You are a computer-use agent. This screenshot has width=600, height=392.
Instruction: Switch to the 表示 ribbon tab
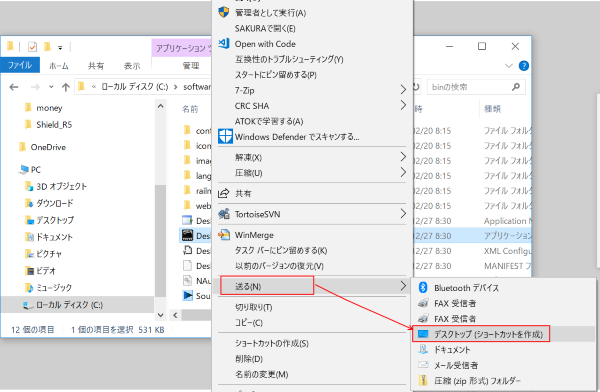pos(132,66)
